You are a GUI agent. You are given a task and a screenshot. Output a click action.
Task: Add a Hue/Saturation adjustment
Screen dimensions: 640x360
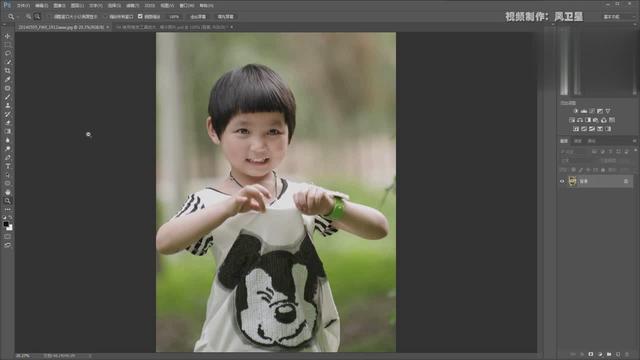pos(572,120)
